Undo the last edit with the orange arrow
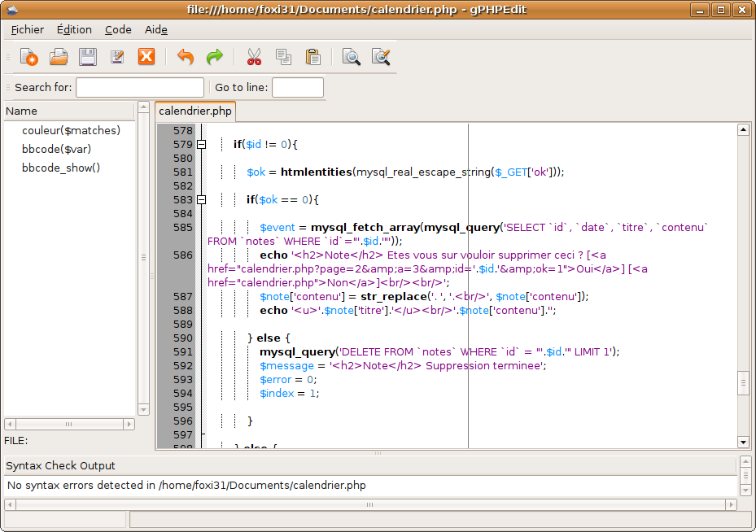This screenshot has width=756, height=532. click(186, 57)
